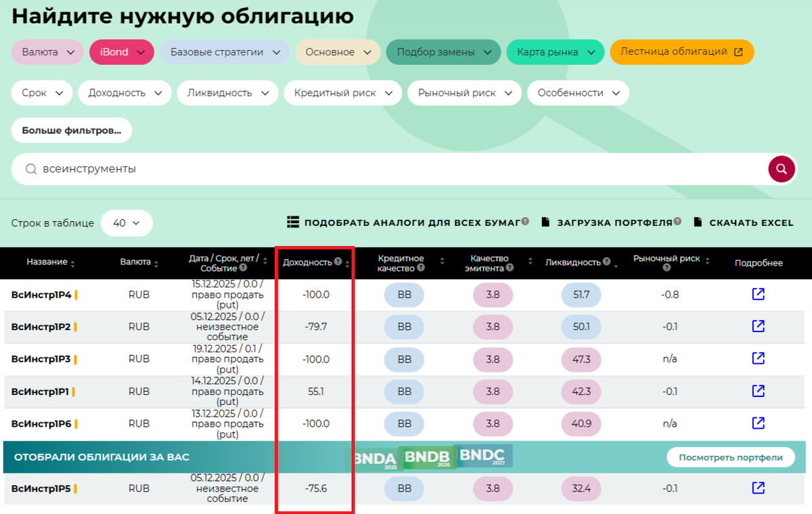Click the red search magnifier button
The width and height of the screenshot is (812, 514).
pyautogui.click(x=781, y=169)
